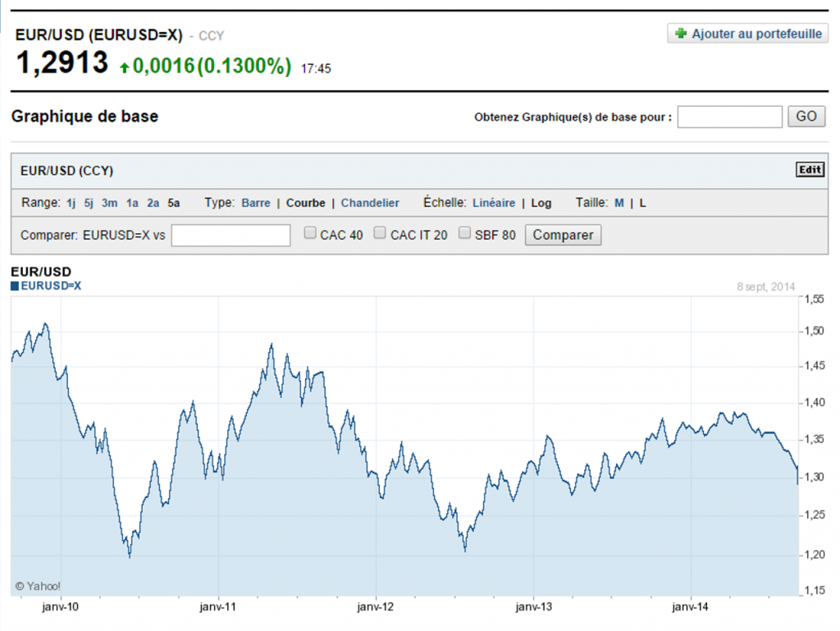The width and height of the screenshot is (840, 631).
Task: Click the mid-2010 low point on chart
Action: pos(130,556)
